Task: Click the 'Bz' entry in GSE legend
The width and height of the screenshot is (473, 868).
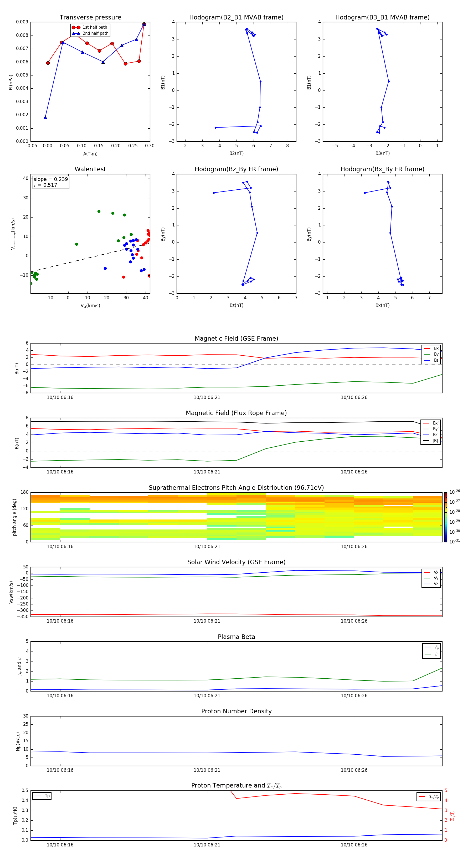Action: [431, 360]
